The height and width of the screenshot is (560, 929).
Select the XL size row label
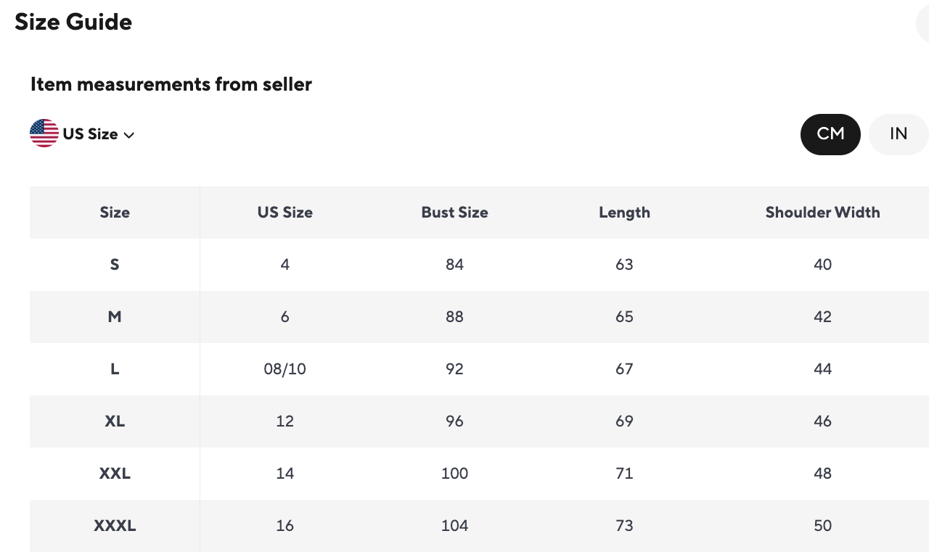(115, 421)
